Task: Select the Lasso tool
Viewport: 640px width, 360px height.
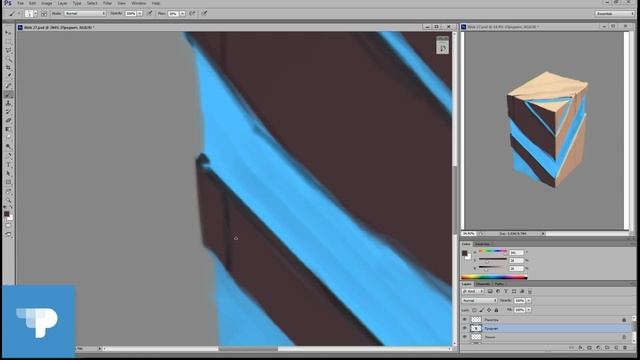Action: click(x=8, y=50)
